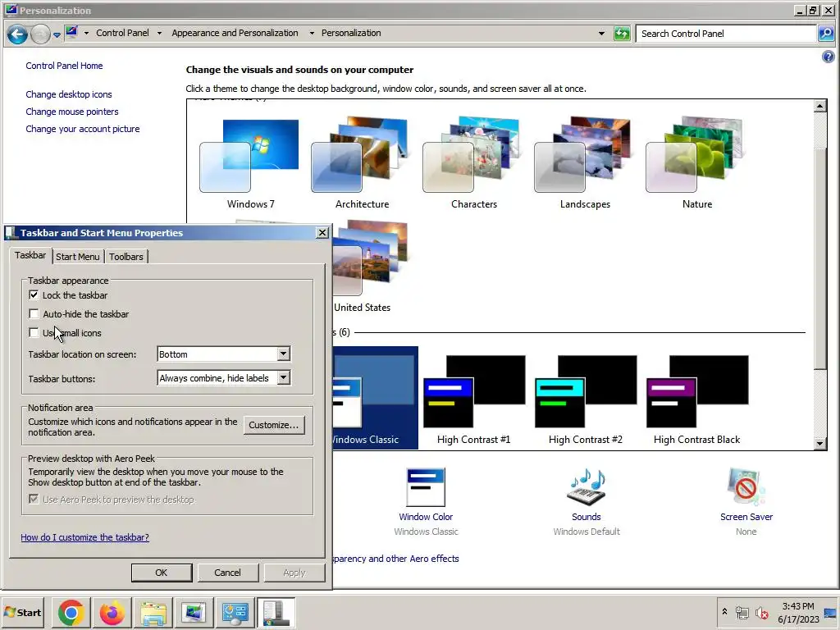This screenshot has width=840, height=630.
Task: Click the Back navigation arrow
Action: (x=17, y=34)
